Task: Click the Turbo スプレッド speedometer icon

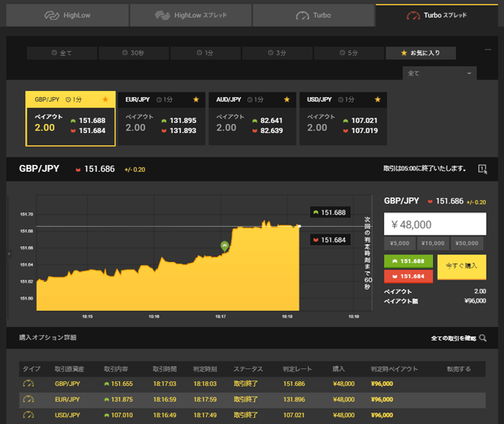Action: 413,15
